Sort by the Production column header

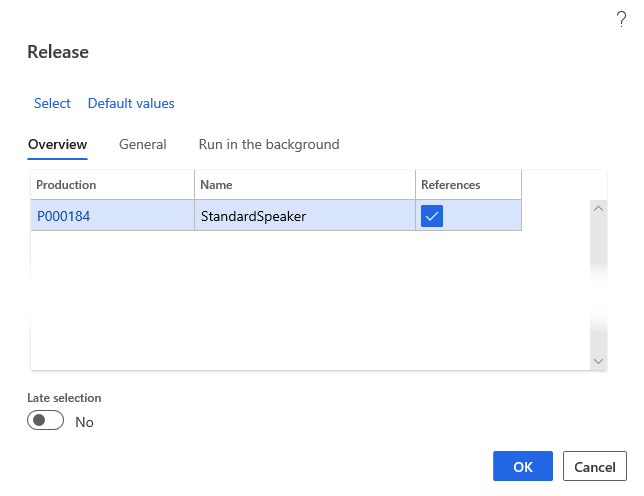pyautogui.click(x=113, y=185)
